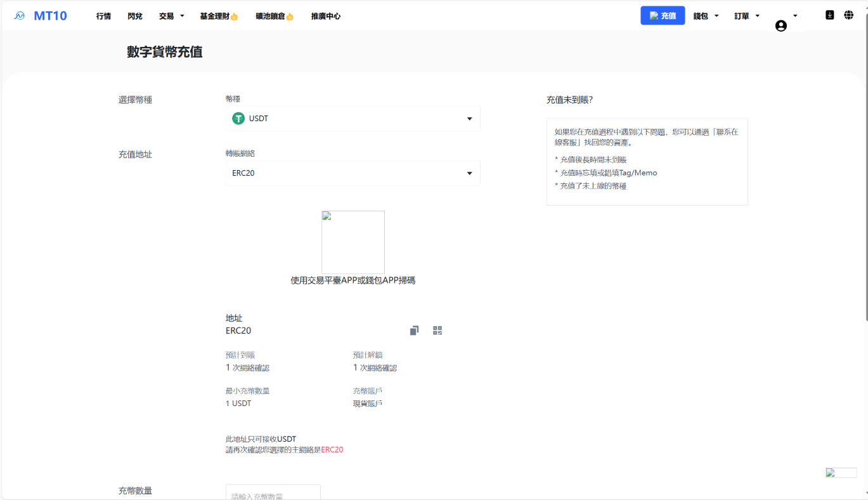Expand the 幣種 USDT currency dropdown

tap(469, 119)
